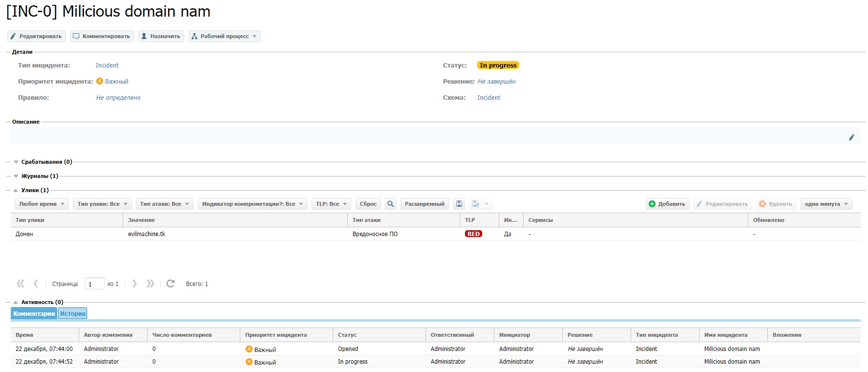Sort by Тип атаки column header

(404, 220)
